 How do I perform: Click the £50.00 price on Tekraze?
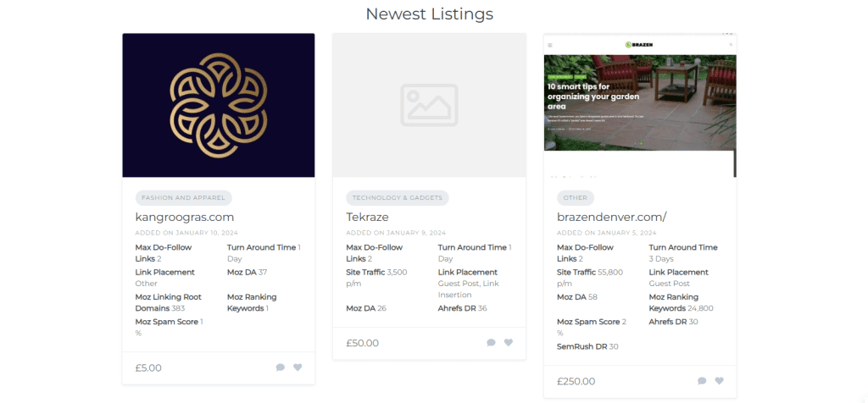(363, 343)
